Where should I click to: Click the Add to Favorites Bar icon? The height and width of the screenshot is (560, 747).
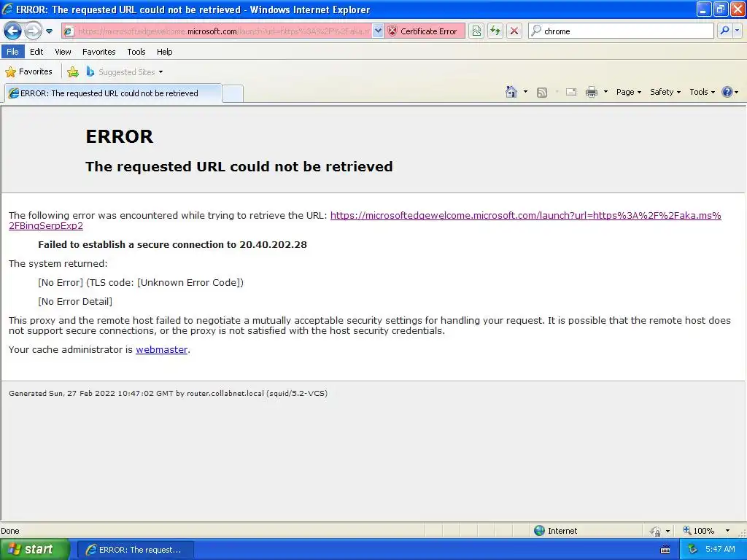(x=73, y=72)
